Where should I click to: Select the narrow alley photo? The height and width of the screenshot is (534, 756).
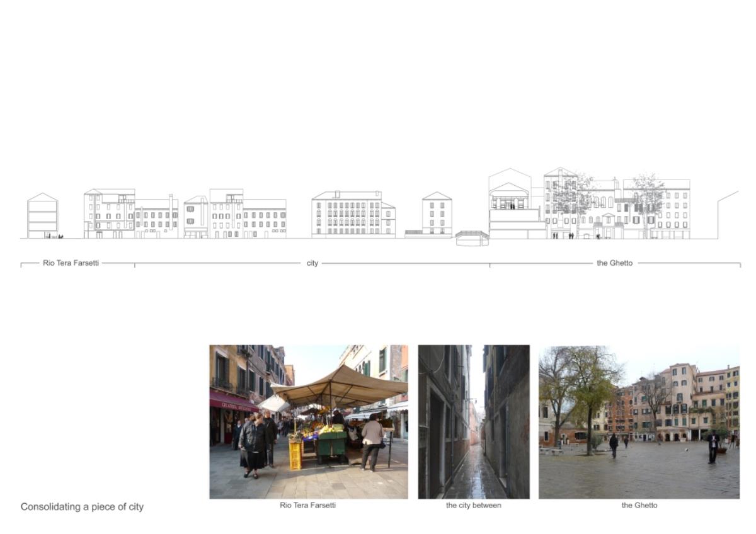click(x=473, y=421)
